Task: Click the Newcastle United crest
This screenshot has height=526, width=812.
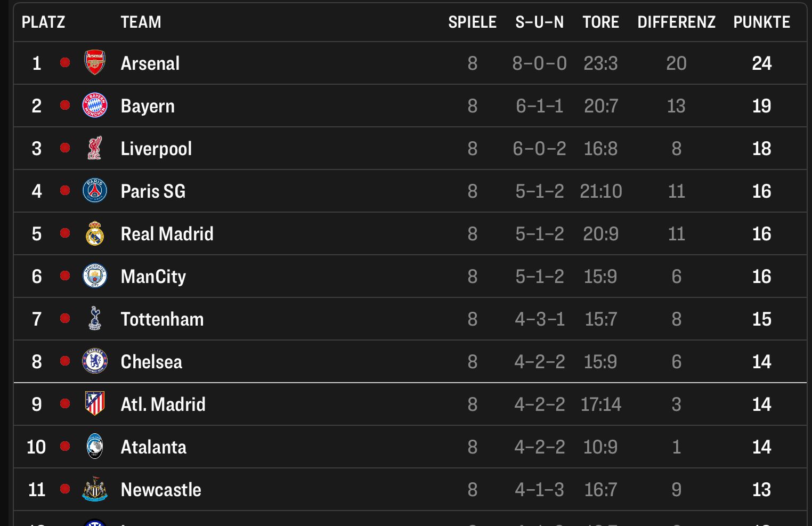Action: (95, 489)
